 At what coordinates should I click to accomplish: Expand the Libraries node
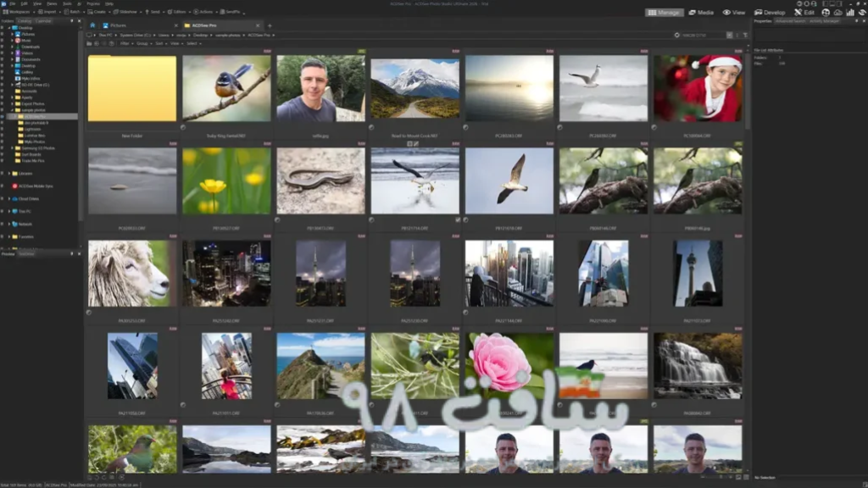pos(8,173)
